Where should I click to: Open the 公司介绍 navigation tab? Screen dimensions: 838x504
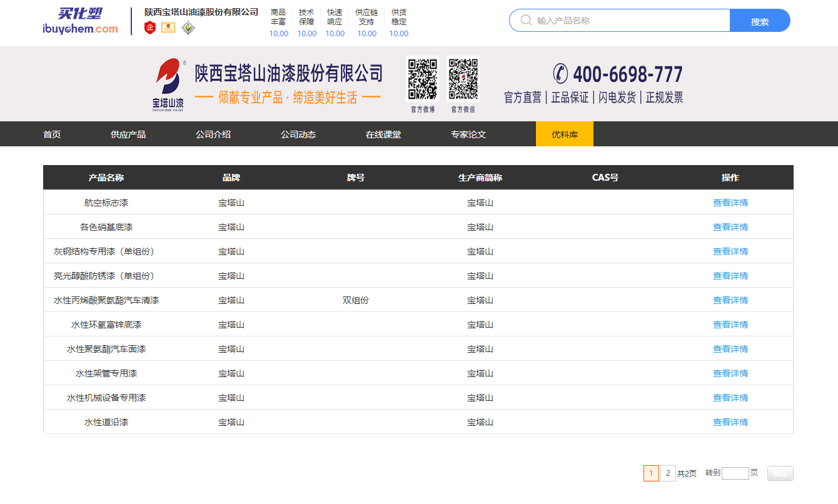click(x=213, y=134)
